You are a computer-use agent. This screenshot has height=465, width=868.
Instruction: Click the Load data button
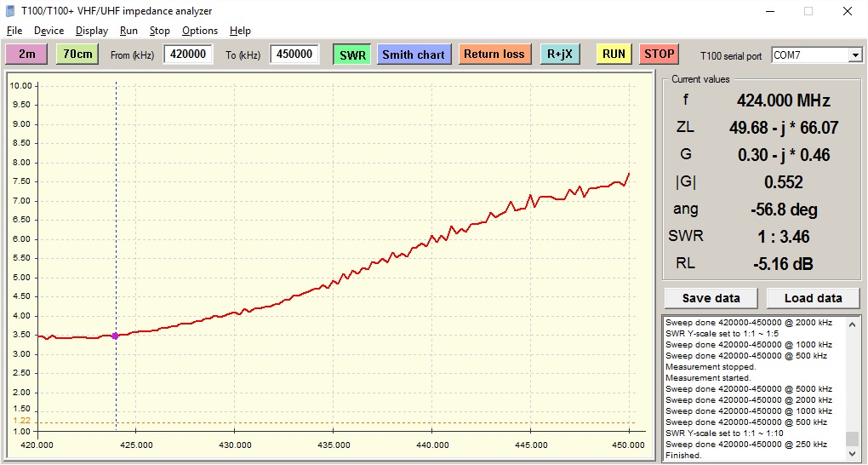click(813, 298)
